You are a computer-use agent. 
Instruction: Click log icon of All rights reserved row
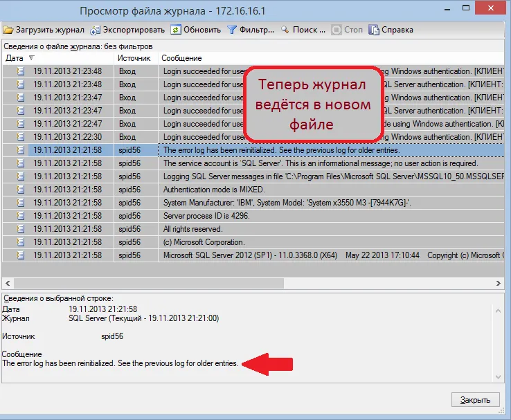[21, 229]
